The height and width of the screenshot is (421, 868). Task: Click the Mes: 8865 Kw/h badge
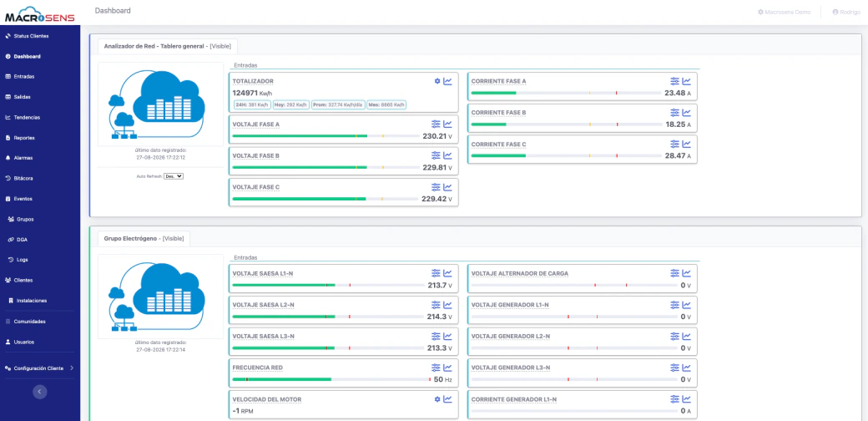[x=387, y=104]
